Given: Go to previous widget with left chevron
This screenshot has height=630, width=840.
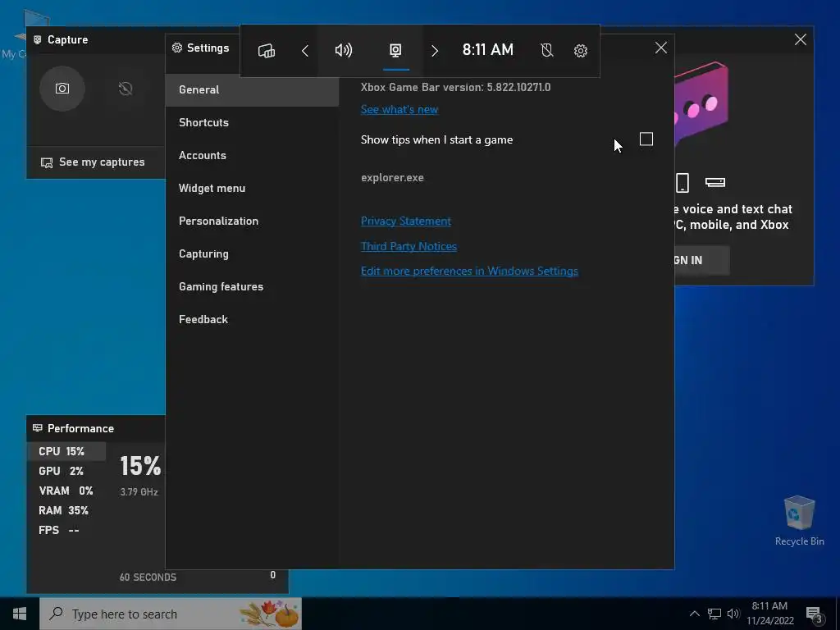Looking at the screenshot, I should (305, 51).
